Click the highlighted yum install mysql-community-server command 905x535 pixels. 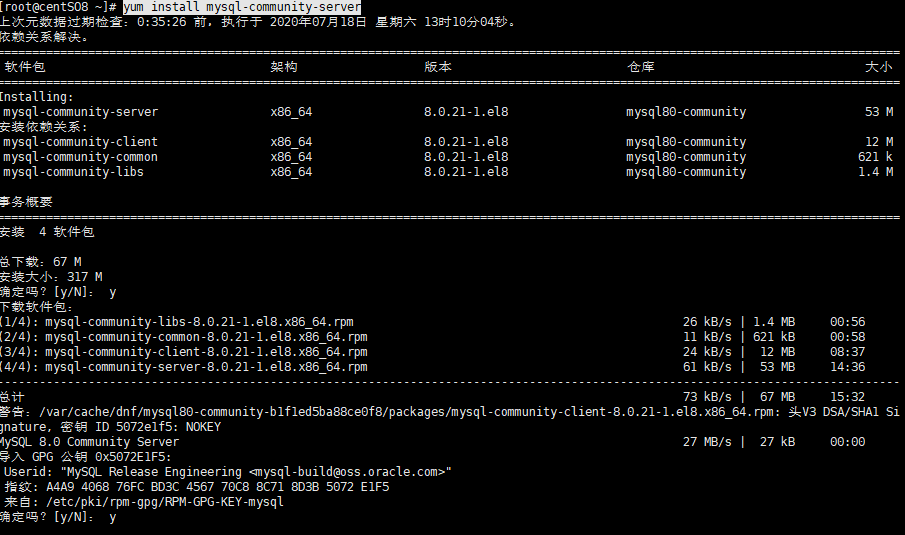tap(242, 7)
